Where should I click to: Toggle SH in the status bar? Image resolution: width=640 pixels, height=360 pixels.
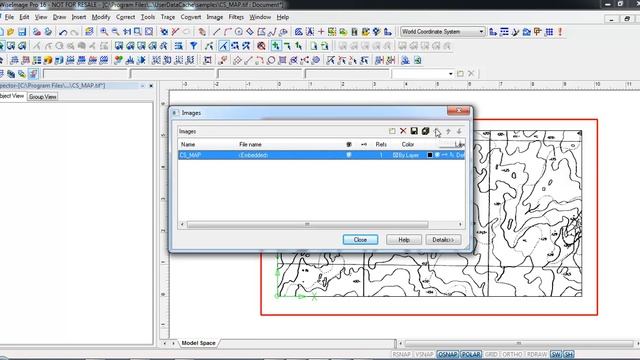click(569, 354)
